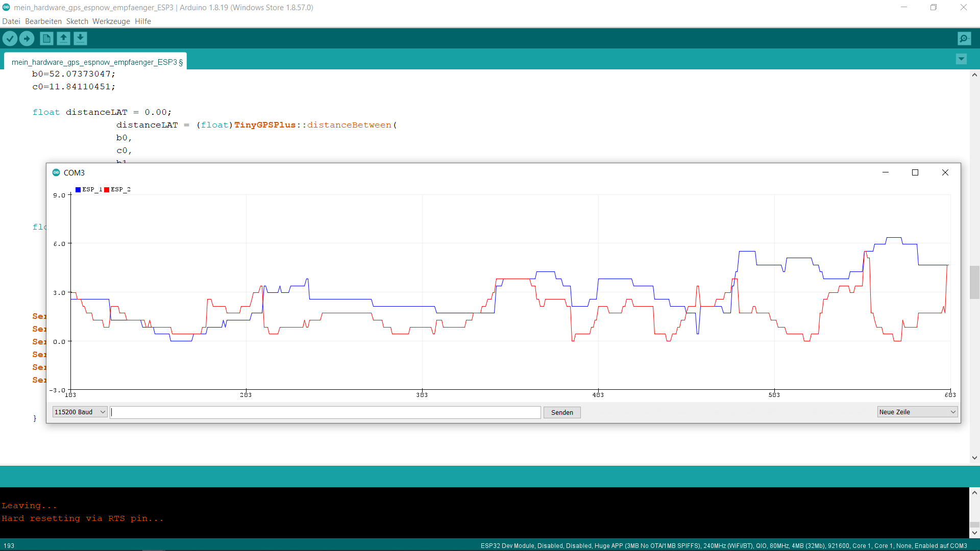Open the 115200 Baud rate dropdown
The width and height of the screenshot is (980, 551).
80,412
